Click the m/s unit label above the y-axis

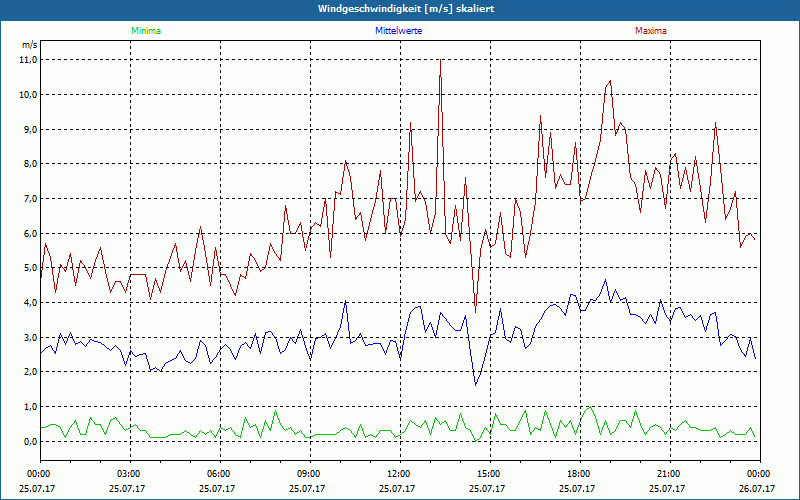[x=29, y=45]
